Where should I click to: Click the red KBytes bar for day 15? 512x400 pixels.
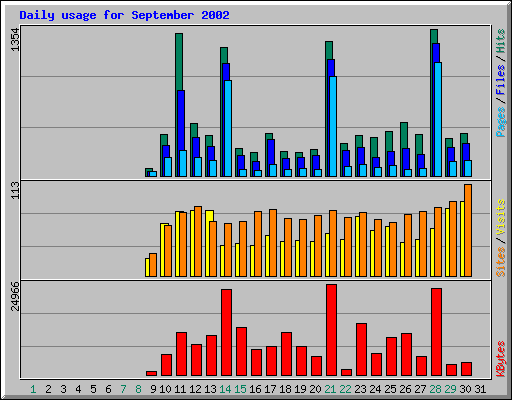click(242, 352)
